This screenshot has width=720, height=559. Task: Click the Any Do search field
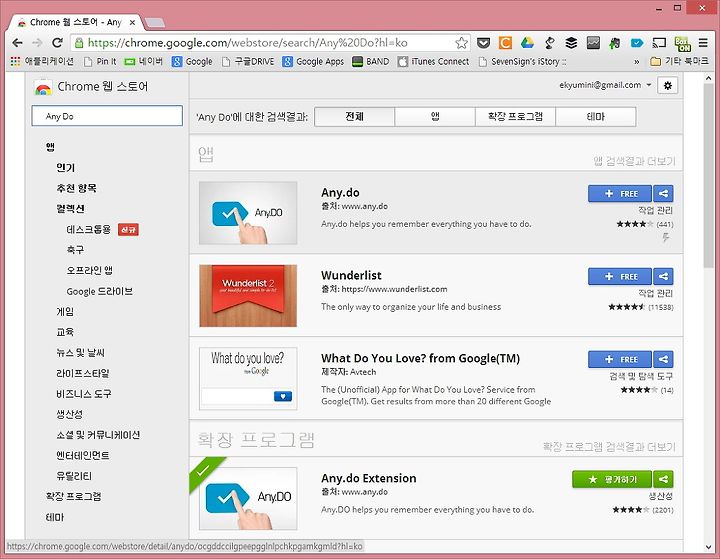coord(107,116)
